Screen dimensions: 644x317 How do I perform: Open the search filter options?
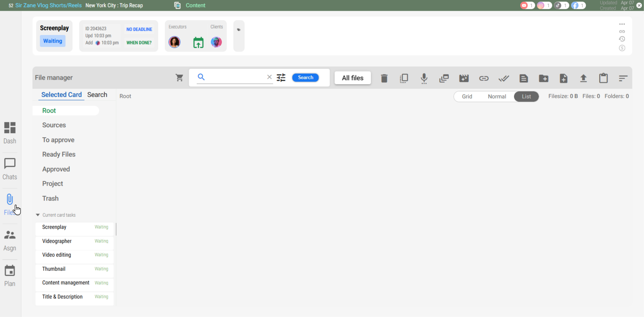(x=281, y=78)
